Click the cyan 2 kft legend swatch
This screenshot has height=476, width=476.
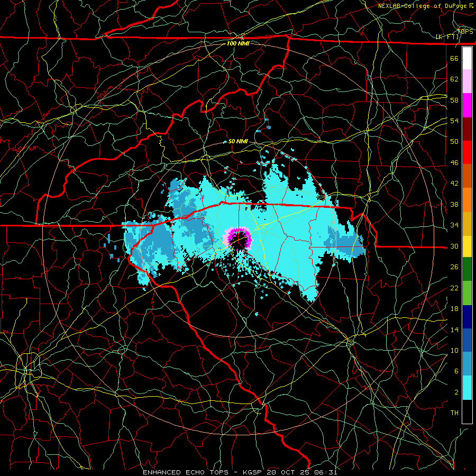click(x=467, y=388)
